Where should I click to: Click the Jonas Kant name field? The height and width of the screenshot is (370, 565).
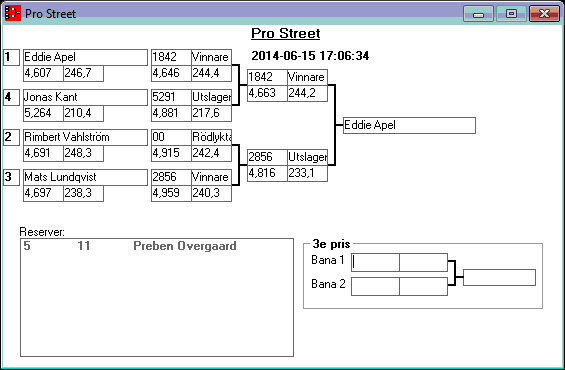pyautogui.click(x=85, y=97)
